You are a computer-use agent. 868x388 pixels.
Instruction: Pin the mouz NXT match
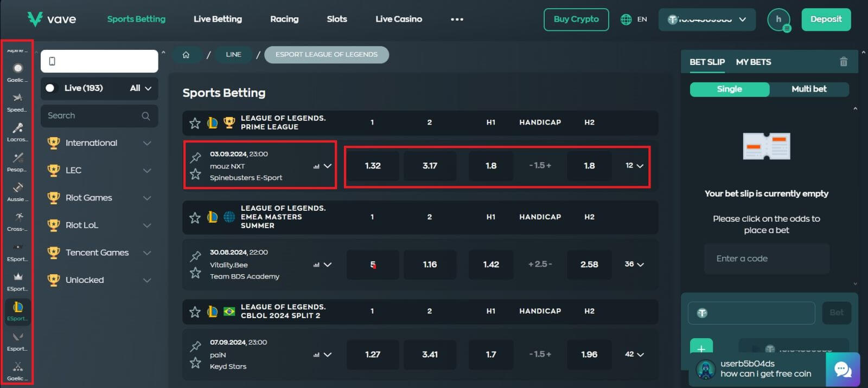195,158
